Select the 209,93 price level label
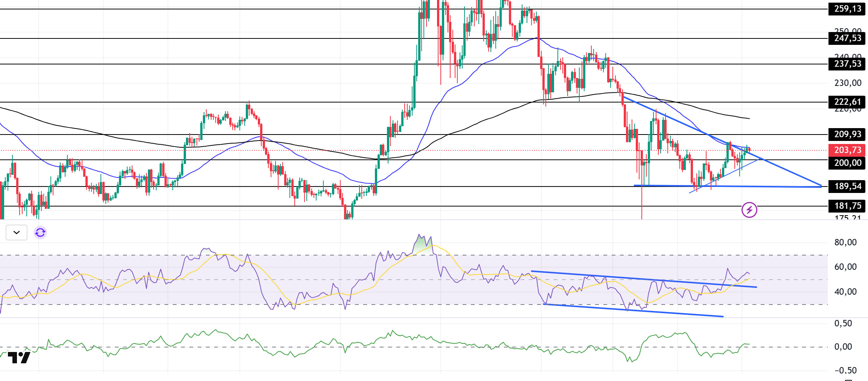Viewport: 868px width, 381px height. [x=847, y=134]
